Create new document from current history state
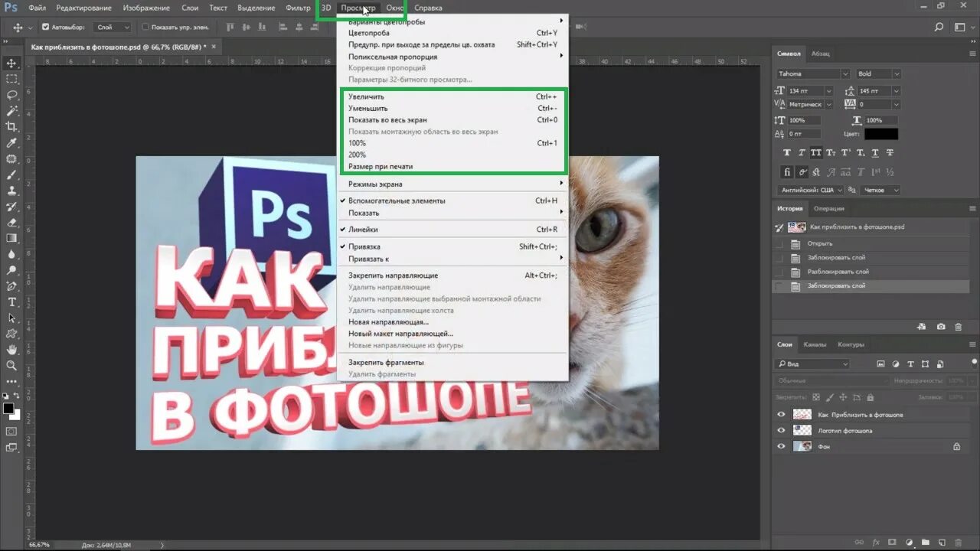Viewport: 980px width, 551px height. 922,327
